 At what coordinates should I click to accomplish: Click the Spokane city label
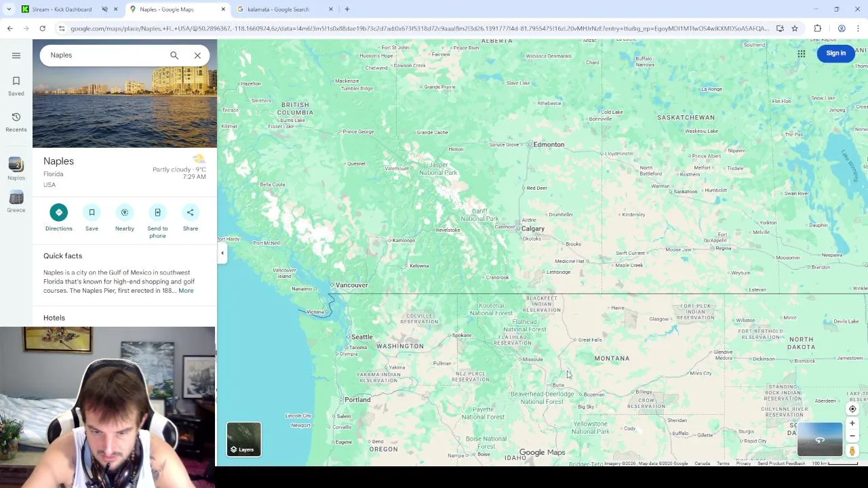tap(462, 335)
